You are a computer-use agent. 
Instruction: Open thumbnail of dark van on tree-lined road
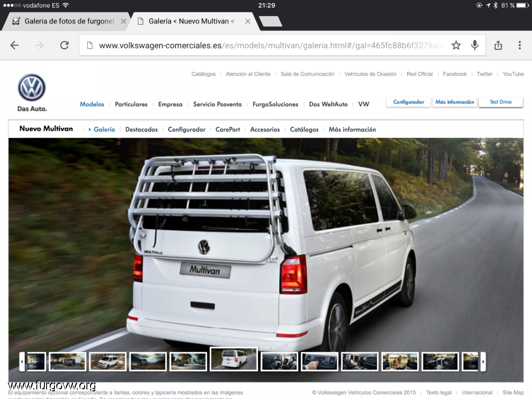coord(188,362)
